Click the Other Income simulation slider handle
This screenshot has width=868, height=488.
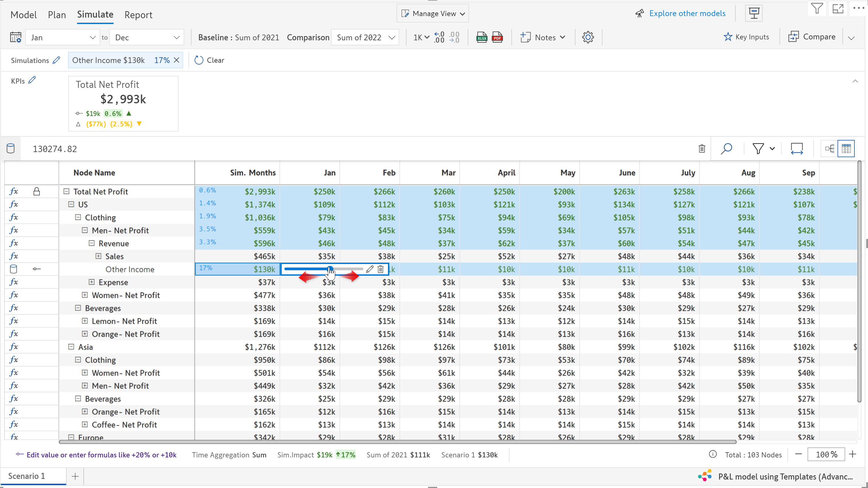point(330,269)
